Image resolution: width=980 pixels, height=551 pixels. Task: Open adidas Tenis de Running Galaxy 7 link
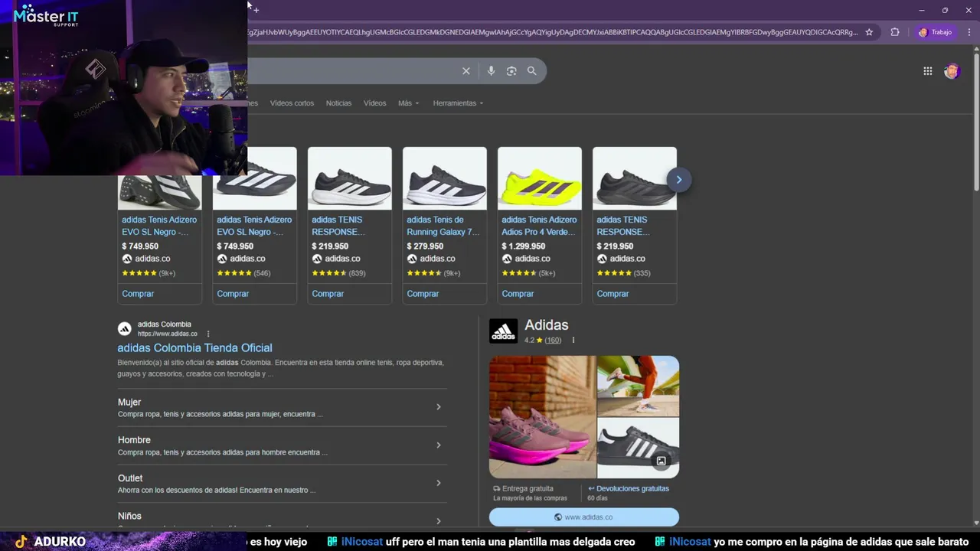tap(443, 226)
